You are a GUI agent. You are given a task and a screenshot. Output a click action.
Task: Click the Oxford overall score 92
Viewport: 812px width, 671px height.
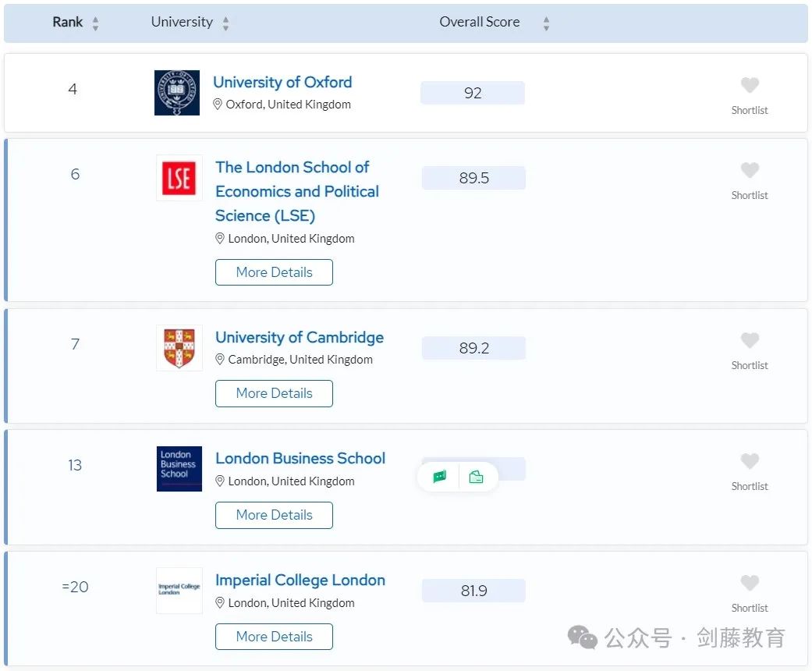[473, 93]
